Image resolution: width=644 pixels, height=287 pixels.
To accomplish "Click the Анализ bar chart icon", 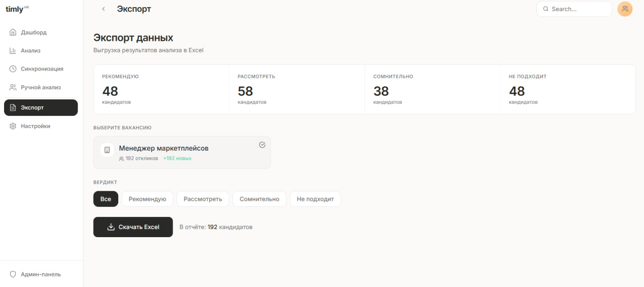I will pyautogui.click(x=13, y=50).
